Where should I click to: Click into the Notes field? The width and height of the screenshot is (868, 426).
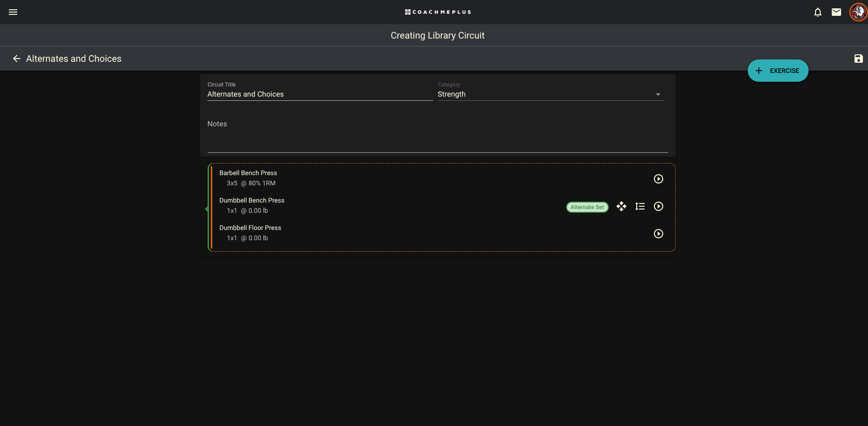coord(437,135)
